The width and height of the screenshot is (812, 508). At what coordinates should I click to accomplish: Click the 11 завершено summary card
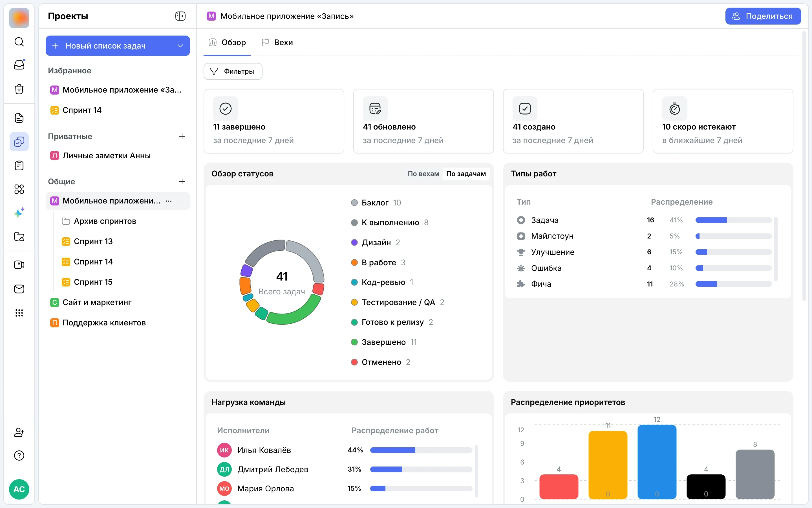point(274,121)
